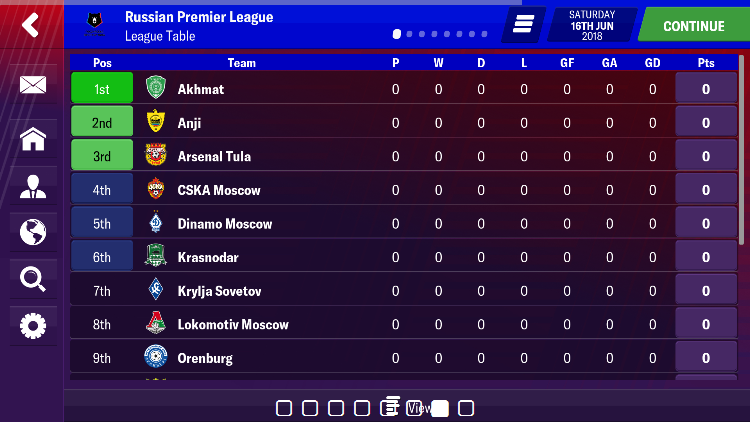This screenshot has width=750, height=422.
Task: Sort the table by GD column header
Action: 652,63
